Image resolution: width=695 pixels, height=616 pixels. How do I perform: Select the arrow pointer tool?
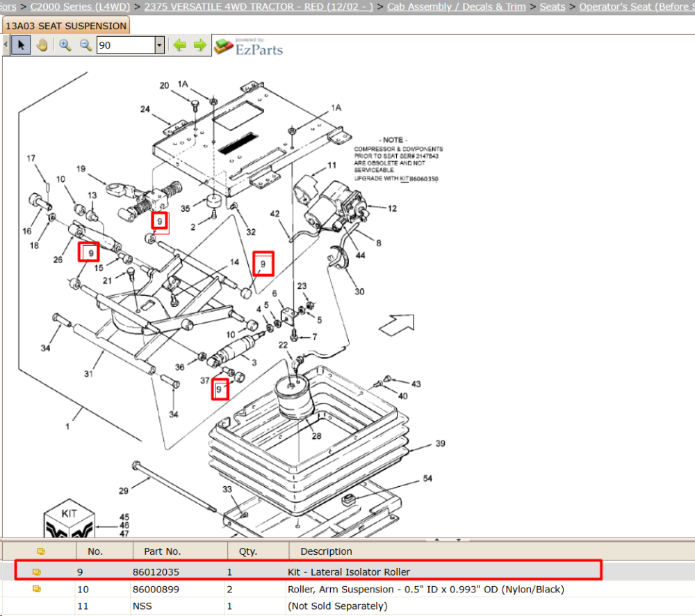pyautogui.click(x=21, y=45)
